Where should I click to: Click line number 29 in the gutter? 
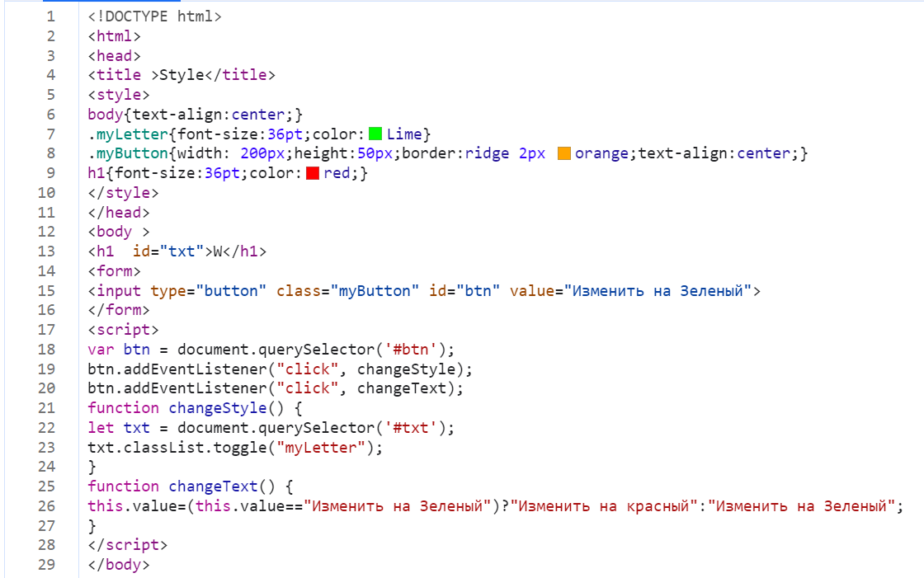click(46, 565)
